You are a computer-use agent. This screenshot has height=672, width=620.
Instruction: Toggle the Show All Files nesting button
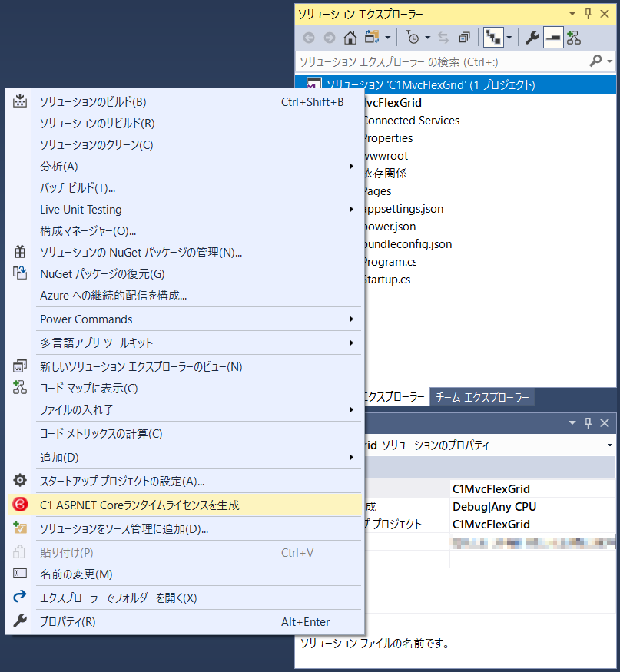pyautogui.click(x=493, y=38)
